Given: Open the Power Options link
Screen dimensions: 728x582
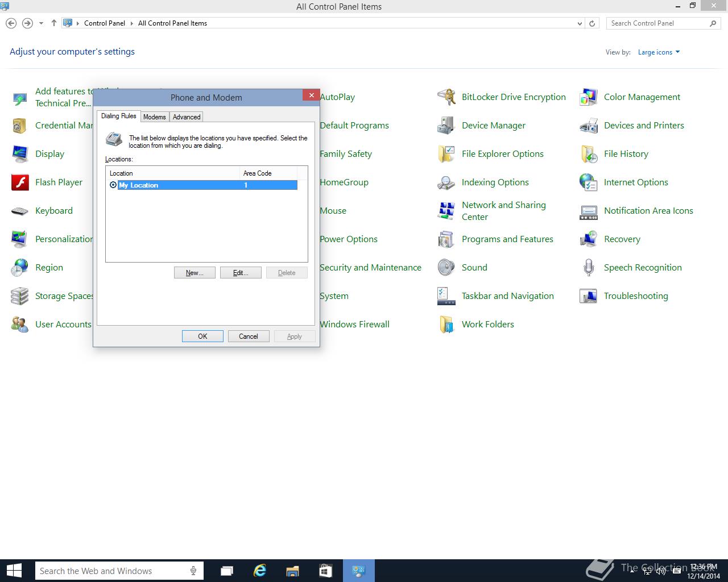Looking at the screenshot, I should click(x=349, y=239).
